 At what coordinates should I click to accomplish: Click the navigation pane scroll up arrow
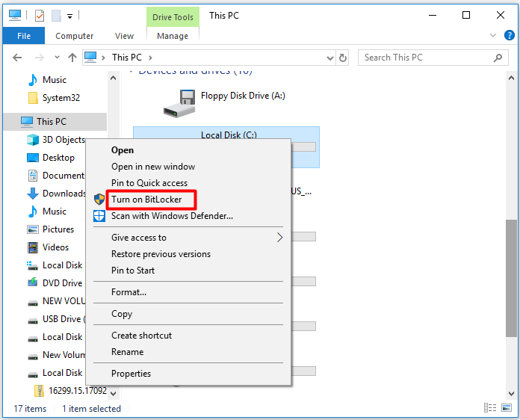pos(113,78)
